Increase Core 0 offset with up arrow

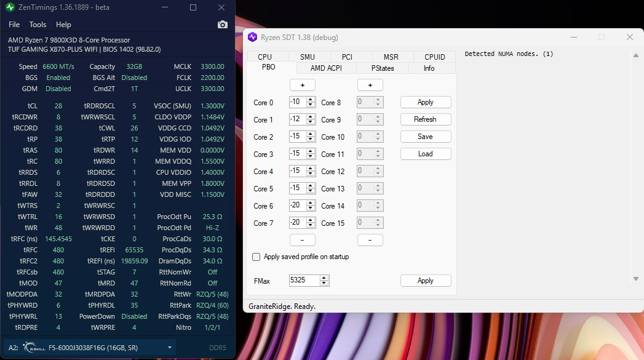311,100
